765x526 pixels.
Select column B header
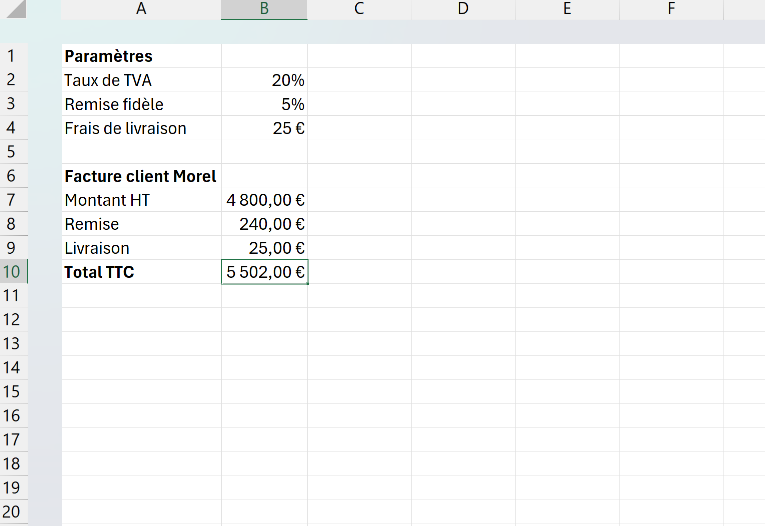pyautogui.click(x=264, y=9)
